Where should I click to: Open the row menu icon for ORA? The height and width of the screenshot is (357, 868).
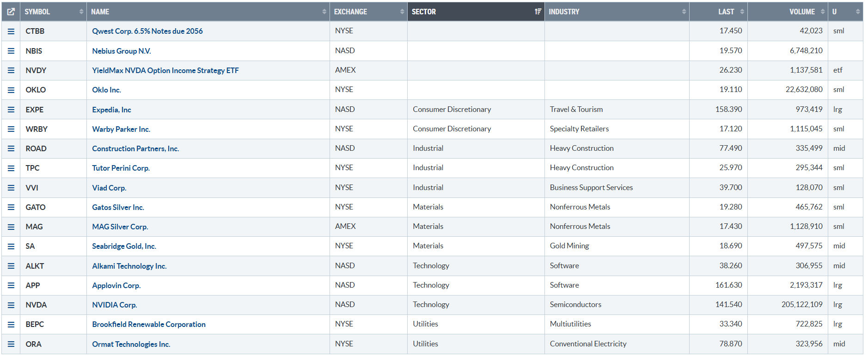11,345
